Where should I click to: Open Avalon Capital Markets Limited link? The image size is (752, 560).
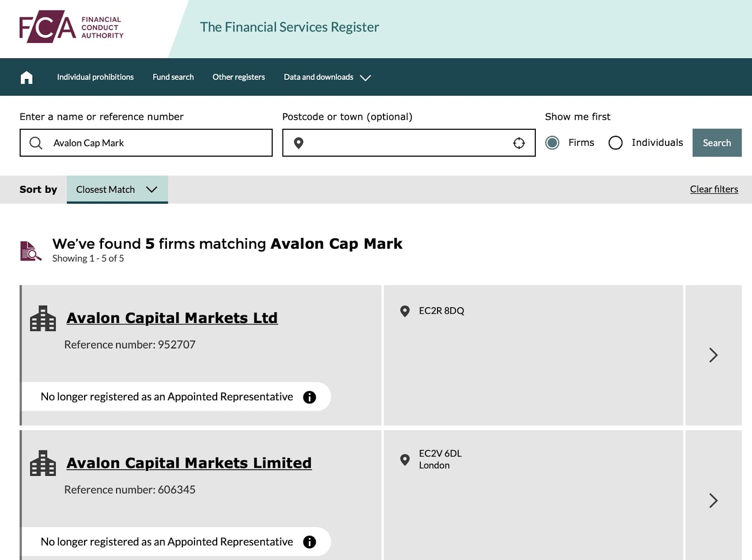point(189,463)
